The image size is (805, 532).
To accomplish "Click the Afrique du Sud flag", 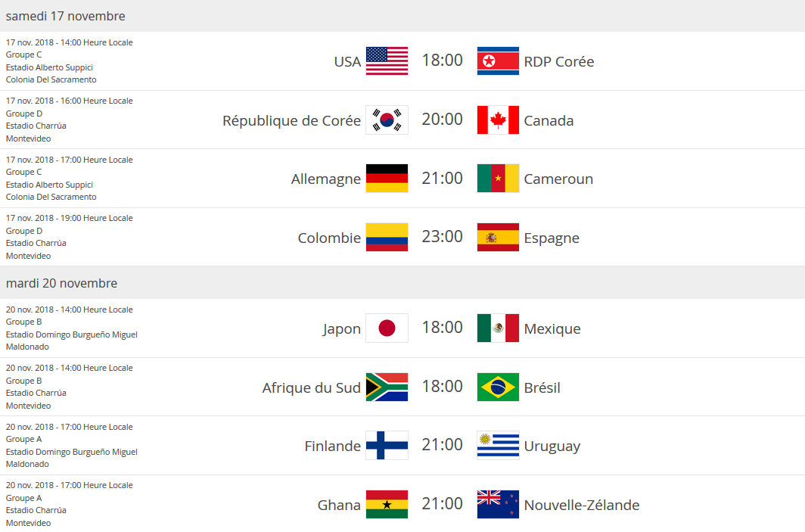I will [387, 387].
